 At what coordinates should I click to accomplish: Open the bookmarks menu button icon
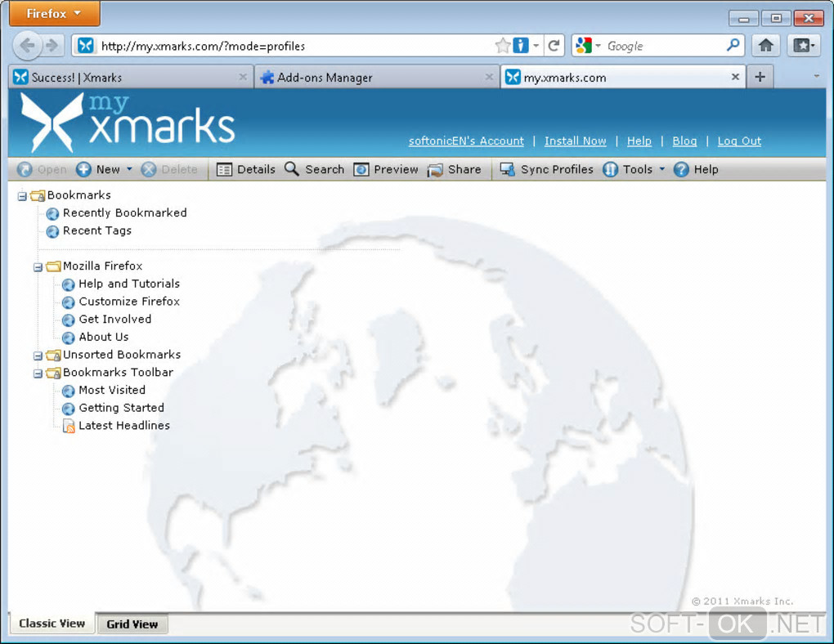(x=804, y=46)
